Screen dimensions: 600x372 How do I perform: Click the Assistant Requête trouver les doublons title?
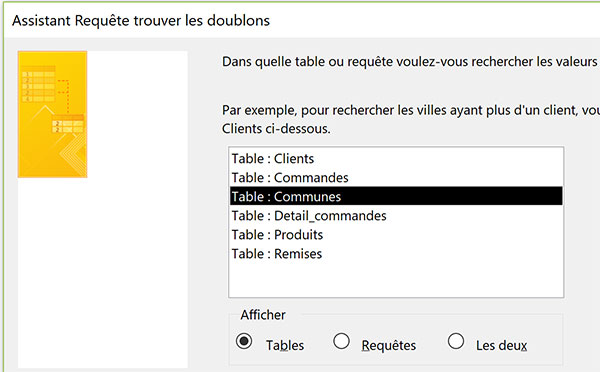click(x=141, y=20)
